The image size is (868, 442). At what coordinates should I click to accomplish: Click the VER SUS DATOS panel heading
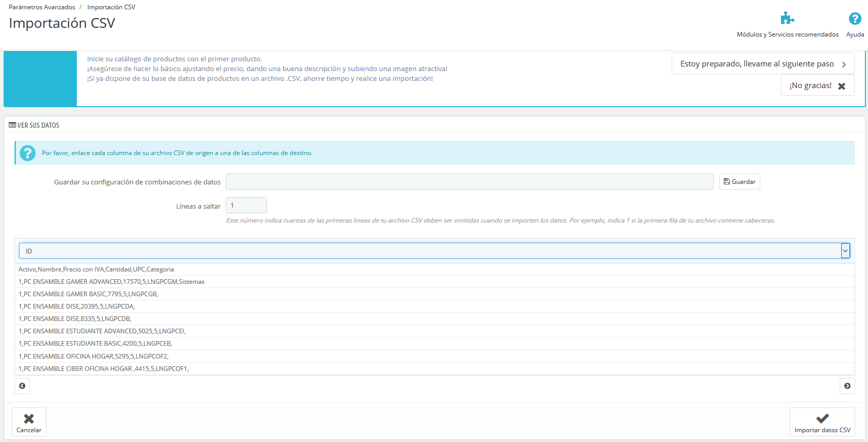click(x=34, y=125)
